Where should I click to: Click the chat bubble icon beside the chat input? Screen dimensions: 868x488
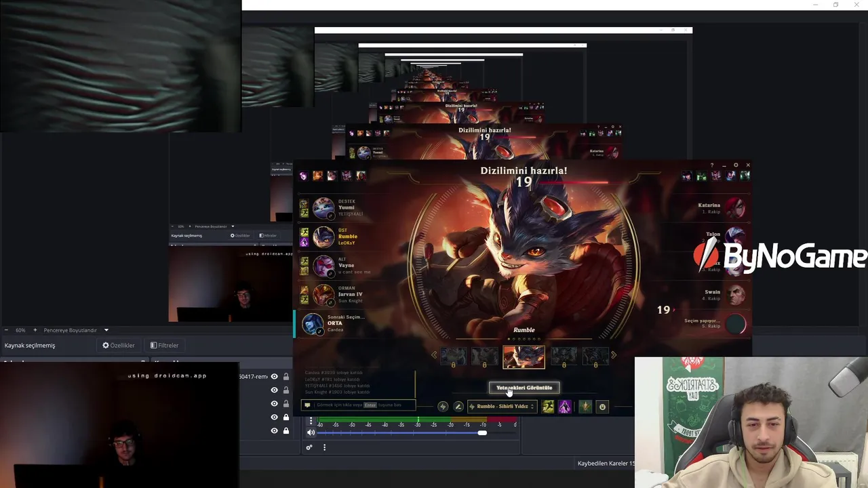click(307, 405)
